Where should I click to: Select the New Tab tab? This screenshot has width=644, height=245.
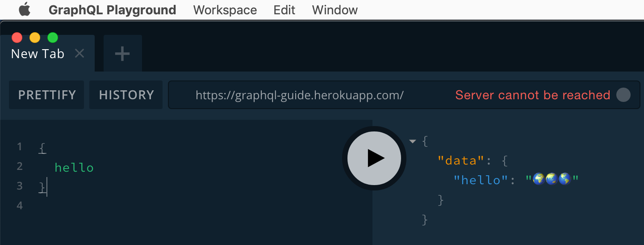pyautogui.click(x=38, y=54)
